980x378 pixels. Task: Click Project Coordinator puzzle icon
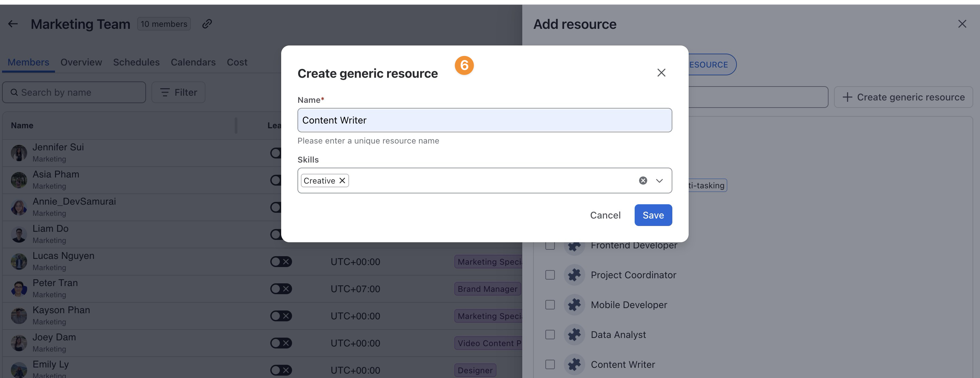575,275
